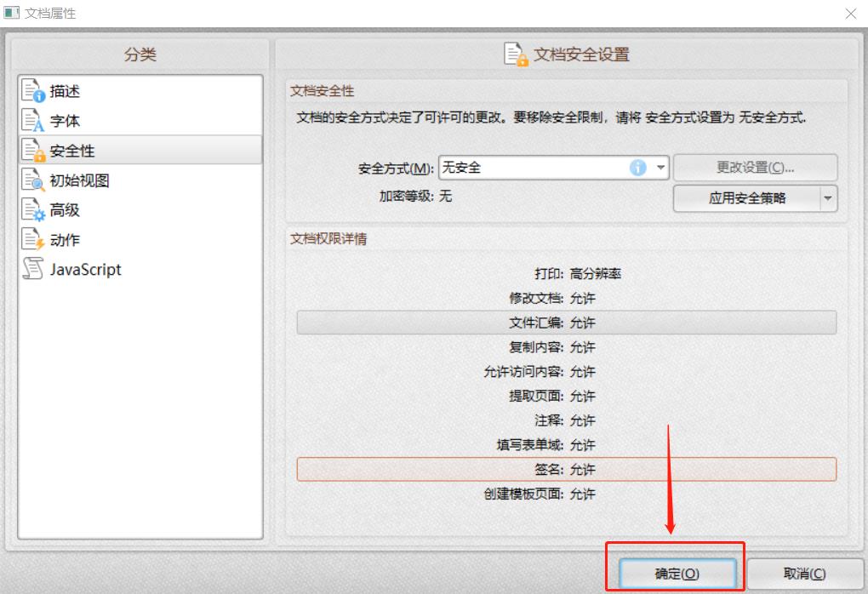Click the 允许访问内容: 允许 row
The height and width of the screenshot is (594, 868).
(566, 371)
